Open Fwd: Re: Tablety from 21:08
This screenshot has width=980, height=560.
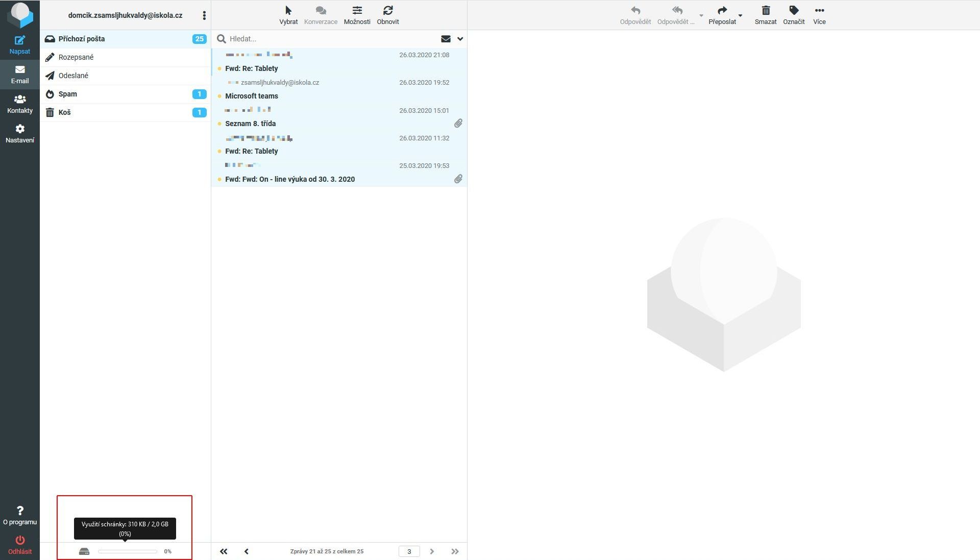[339, 62]
